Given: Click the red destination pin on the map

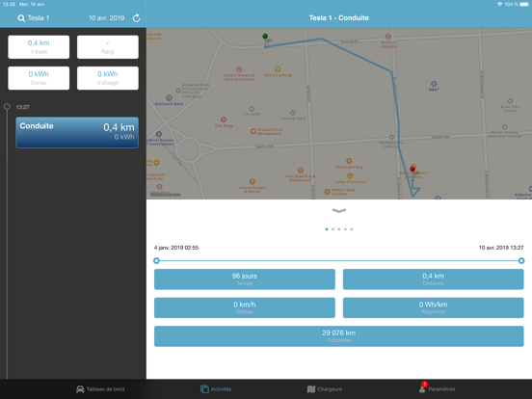Looking at the screenshot, I should pyautogui.click(x=412, y=169).
